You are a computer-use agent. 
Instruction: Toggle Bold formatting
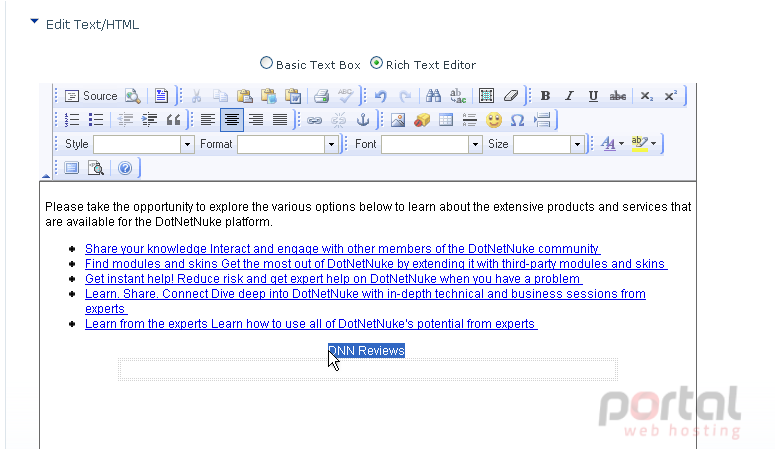tap(545, 96)
